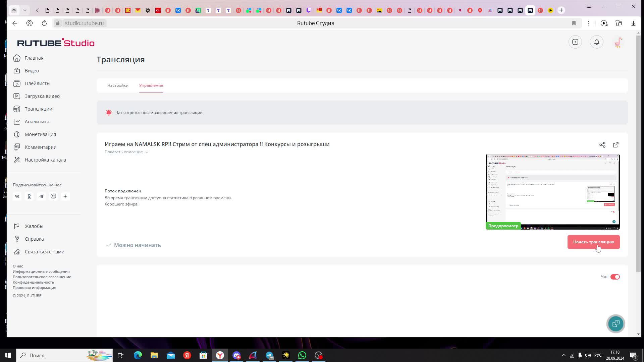This screenshot has width=644, height=362.
Task: Click the add video plus icon in header
Action: pyautogui.click(x=575, y=42)
